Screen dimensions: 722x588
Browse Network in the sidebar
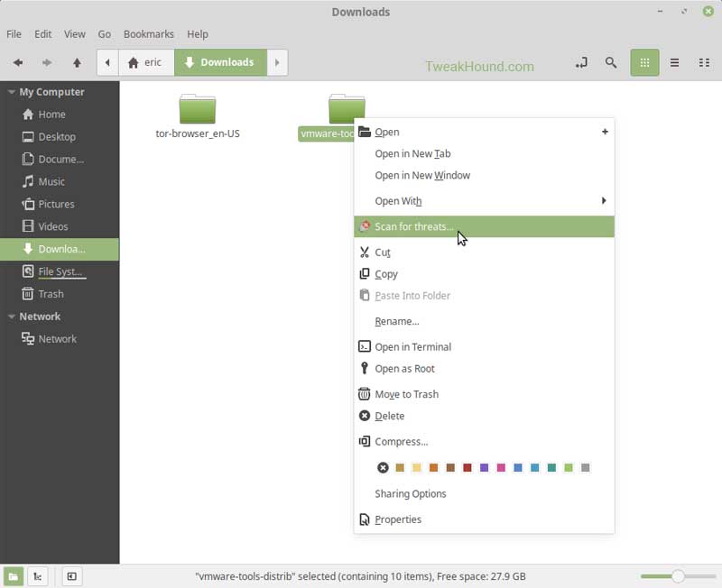pos(60,339)
